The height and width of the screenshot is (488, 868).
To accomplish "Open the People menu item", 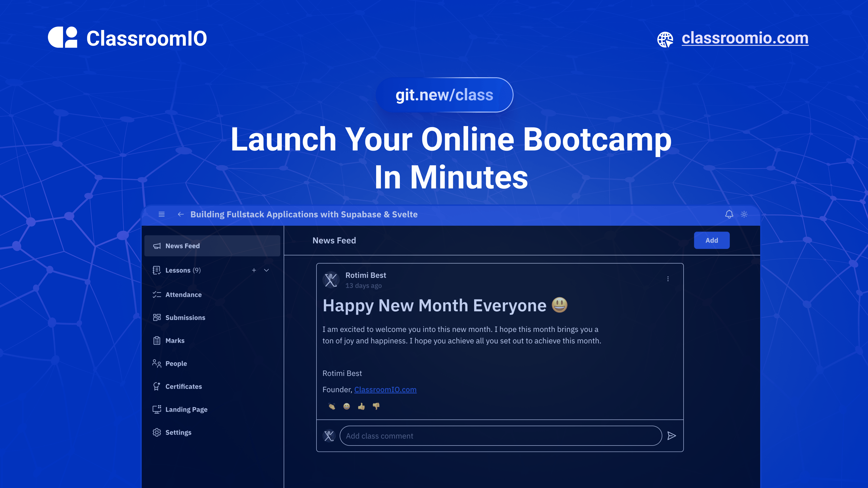I will 212,363.
